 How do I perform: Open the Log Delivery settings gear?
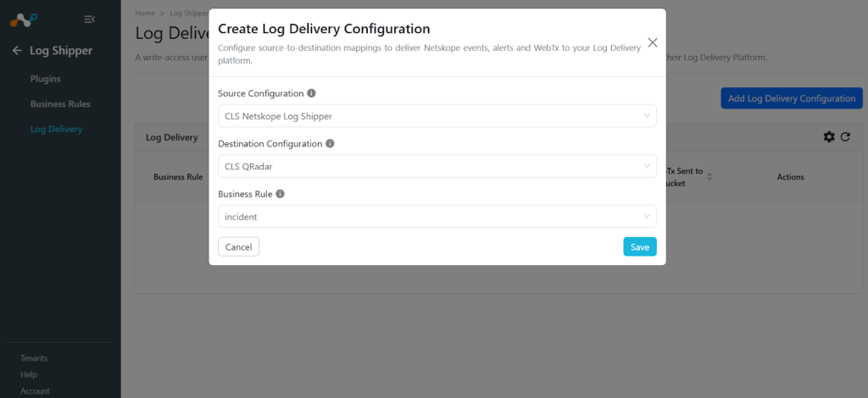tap(829, 137)
